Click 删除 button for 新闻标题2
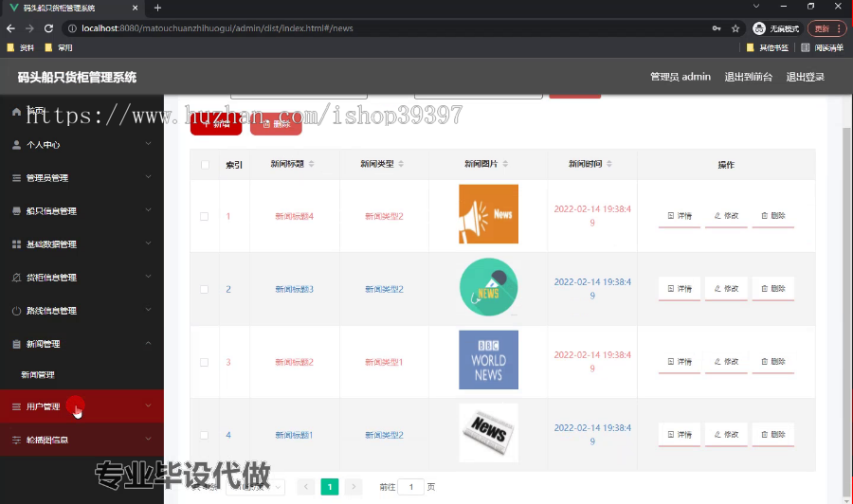This screenshot has height=504, width=853. (773, 362)
